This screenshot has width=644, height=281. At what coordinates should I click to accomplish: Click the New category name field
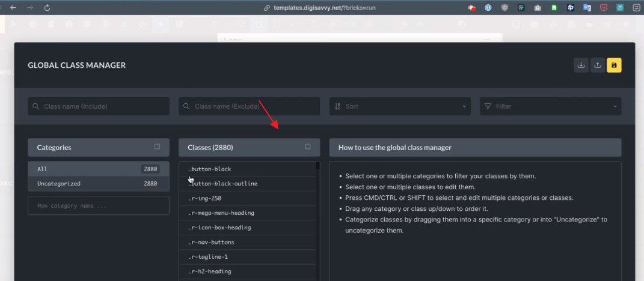(99, 205)
